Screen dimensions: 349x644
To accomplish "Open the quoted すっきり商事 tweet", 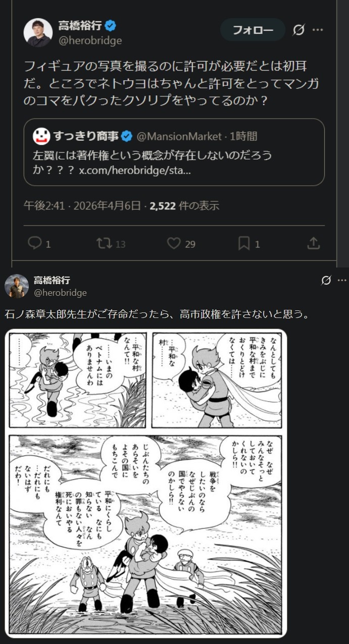I will [x=174, y=152].
